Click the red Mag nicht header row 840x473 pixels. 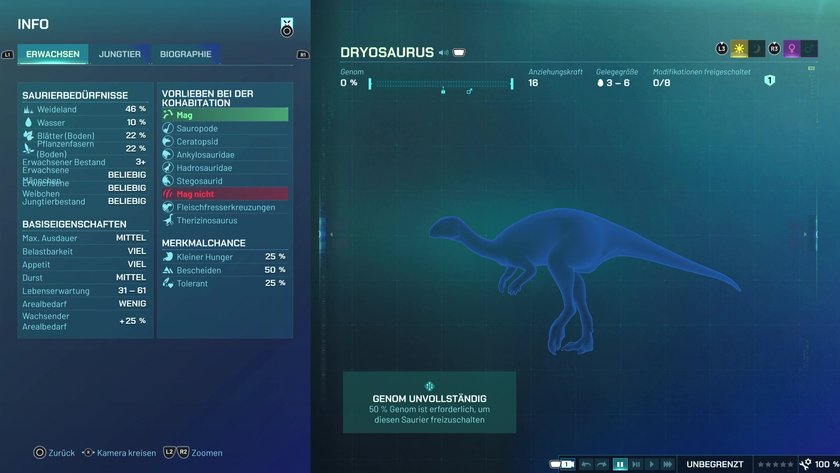(x=225, y=194)
